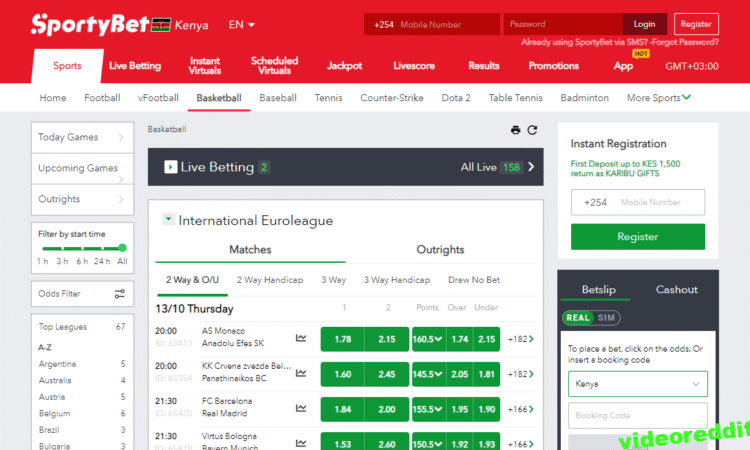The image size is (750, 450).
Task: Set start time filter to 1 h
Action: 43,261
